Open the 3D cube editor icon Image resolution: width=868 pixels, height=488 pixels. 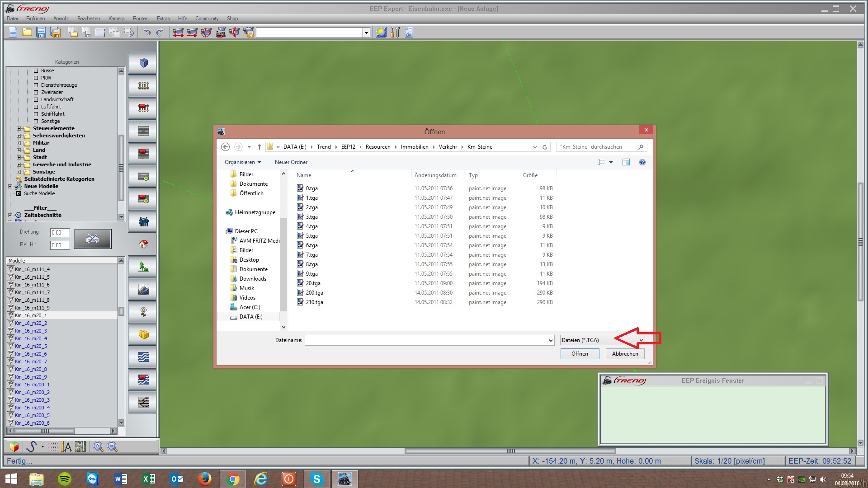(x=143, y=63)
